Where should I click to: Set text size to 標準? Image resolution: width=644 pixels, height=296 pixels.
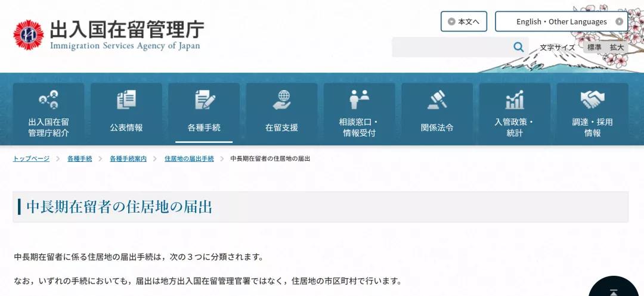tap(594, 48)
